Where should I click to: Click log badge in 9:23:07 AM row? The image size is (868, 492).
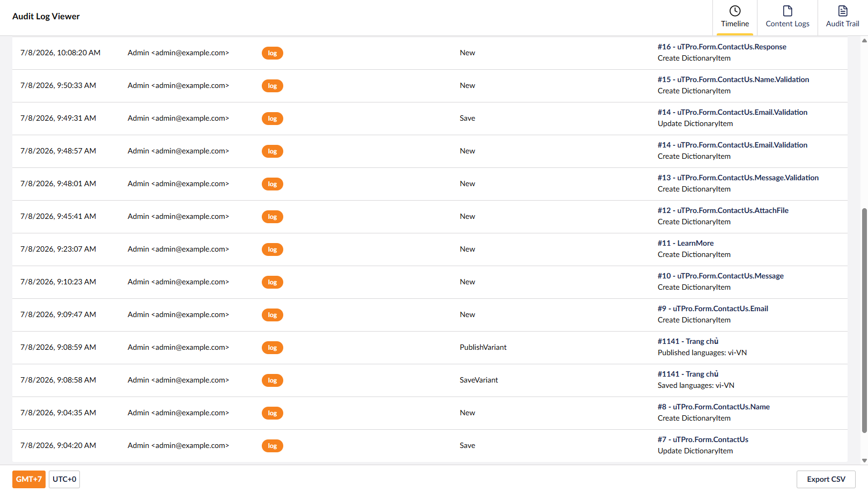273,249
